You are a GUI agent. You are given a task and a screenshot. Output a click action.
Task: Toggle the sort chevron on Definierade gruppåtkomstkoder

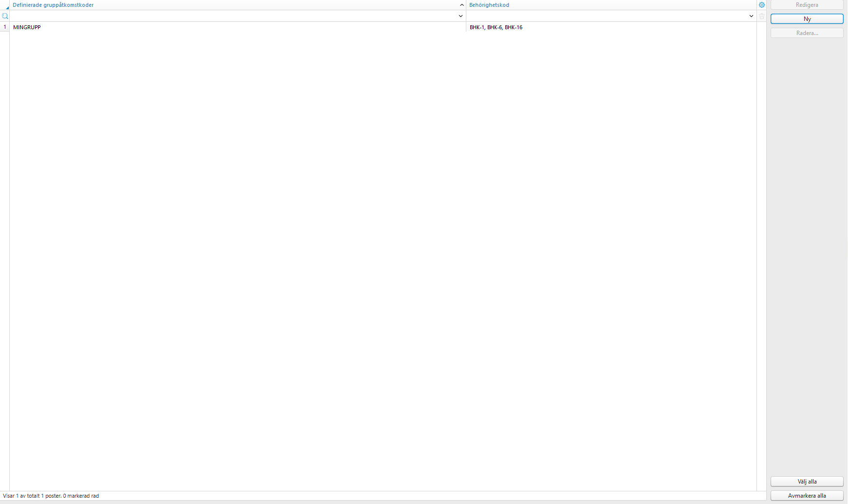(x=461, y=5)
